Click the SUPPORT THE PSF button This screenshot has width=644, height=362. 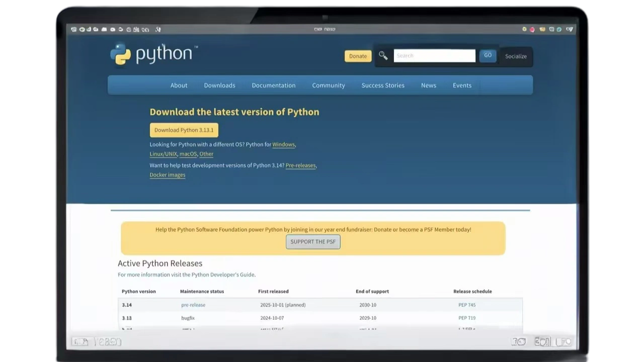(x=313, y=242)
